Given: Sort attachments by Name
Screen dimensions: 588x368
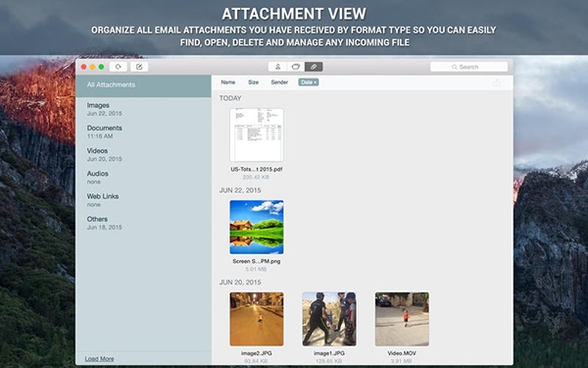Looking at the screenshot, I should 228,82.
